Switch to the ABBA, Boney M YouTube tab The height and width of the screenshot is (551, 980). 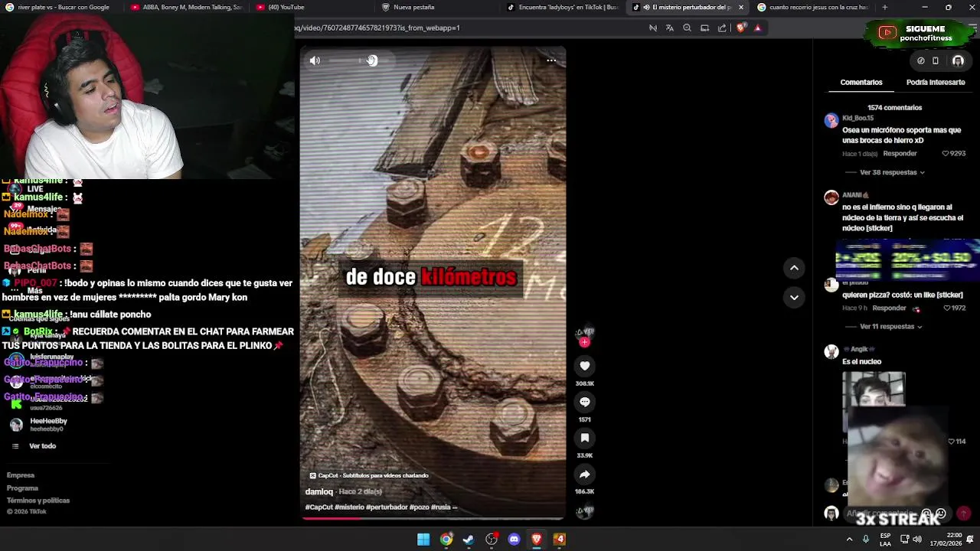[x=186, y=7]
